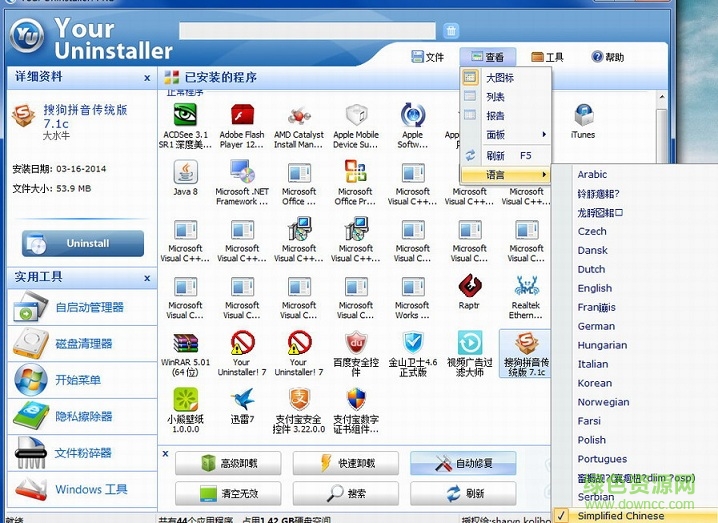The width and height of the screenshot is (718, 523).
Task: Switch language to Polish
Action: (x=592, y=440)
